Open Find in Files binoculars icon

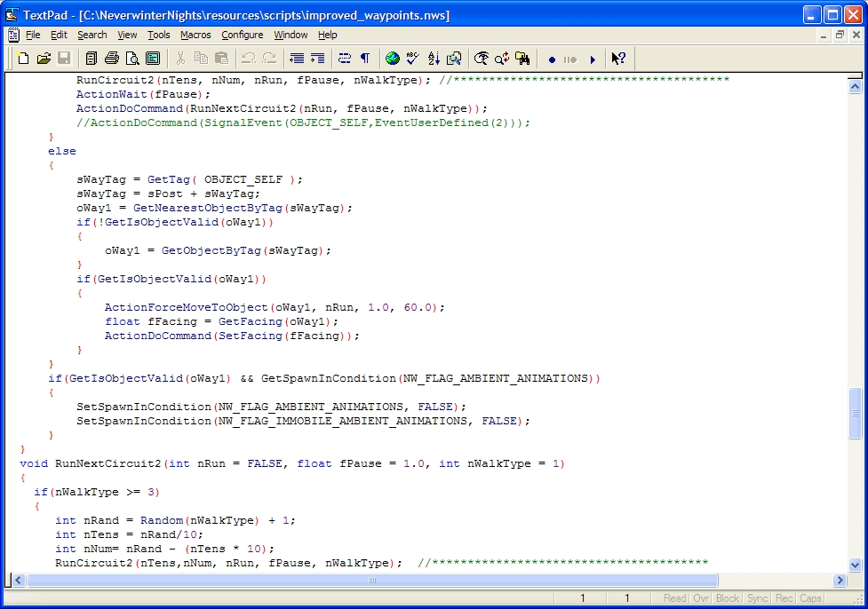[522, 59]
